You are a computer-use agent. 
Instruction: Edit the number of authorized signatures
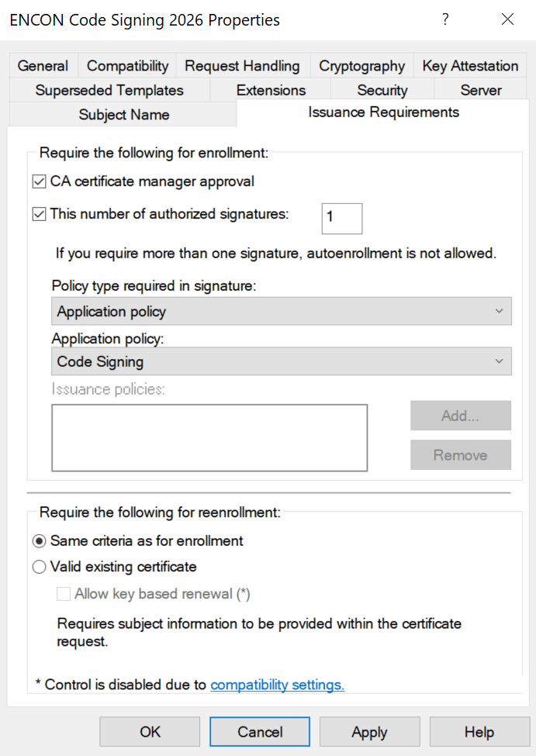tap(342, 219)
